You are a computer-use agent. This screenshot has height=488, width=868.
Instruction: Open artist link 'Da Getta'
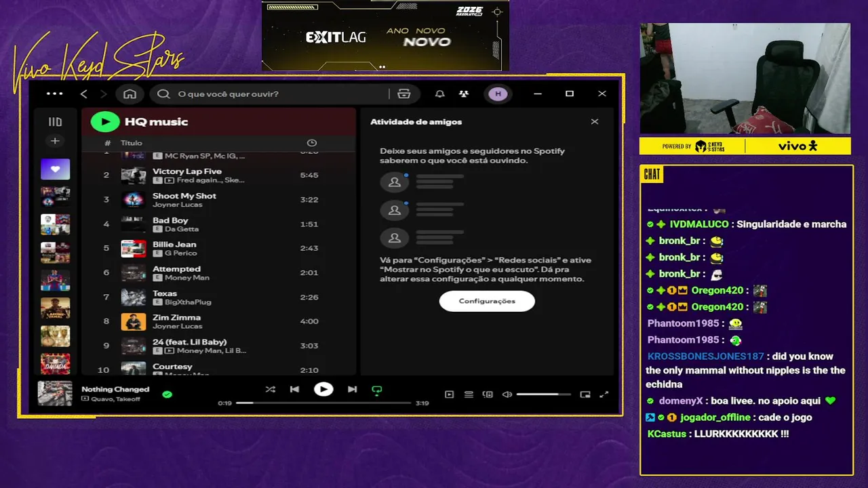point(182,229)
